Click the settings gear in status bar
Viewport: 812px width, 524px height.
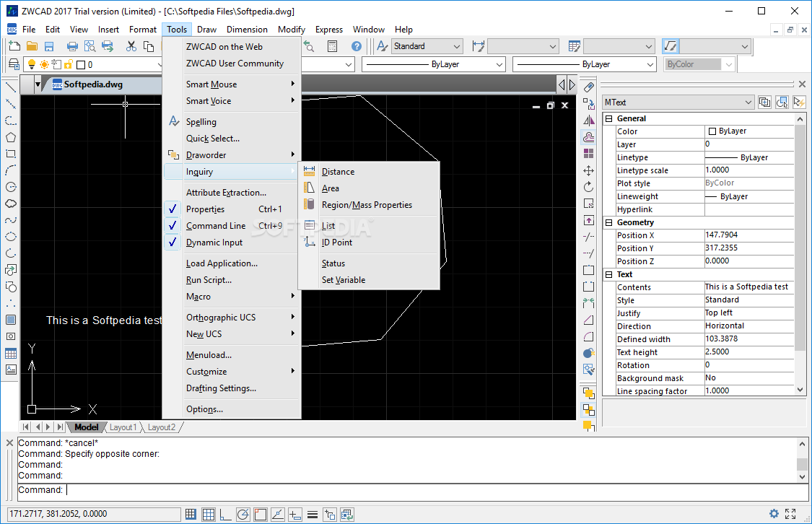tap(774, 514)
